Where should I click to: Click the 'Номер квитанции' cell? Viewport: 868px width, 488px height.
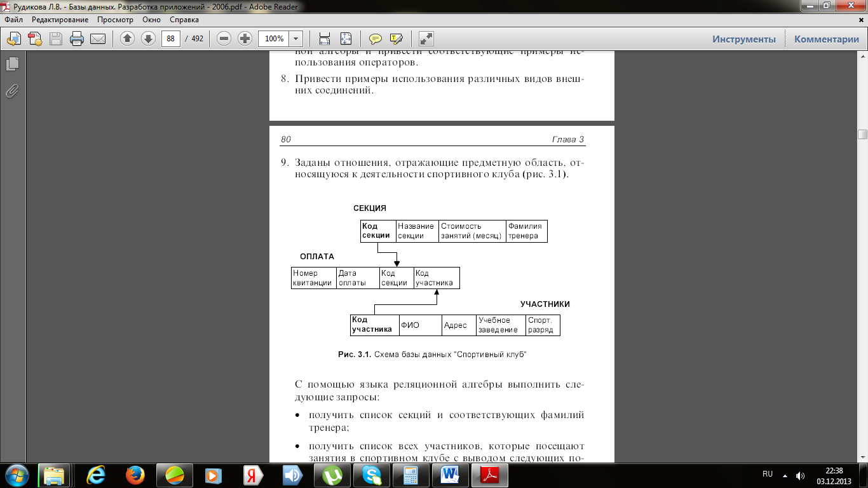coord(314,278)
